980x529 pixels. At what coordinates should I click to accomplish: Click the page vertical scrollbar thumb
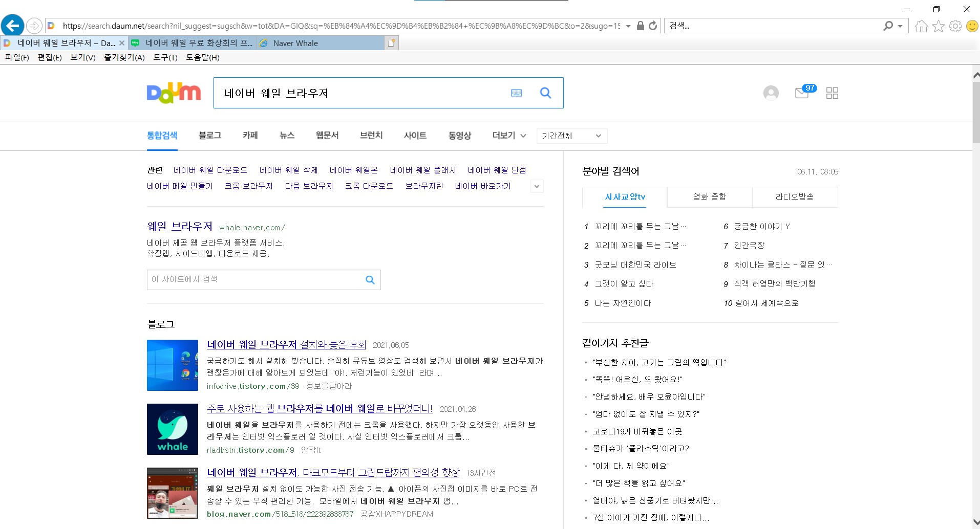point(976,113)
